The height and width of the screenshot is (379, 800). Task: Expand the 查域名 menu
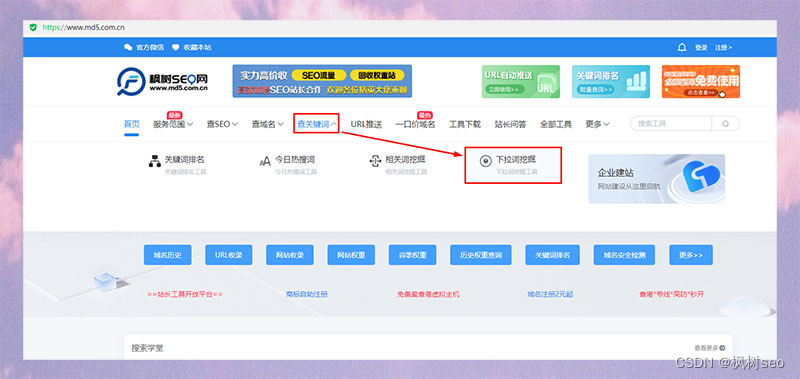tap(268, 124)
